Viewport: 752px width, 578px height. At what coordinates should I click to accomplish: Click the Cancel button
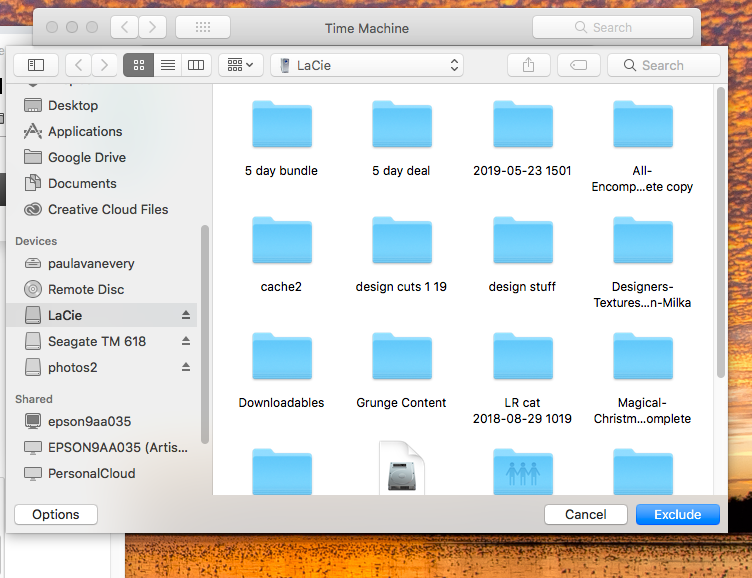586,514
